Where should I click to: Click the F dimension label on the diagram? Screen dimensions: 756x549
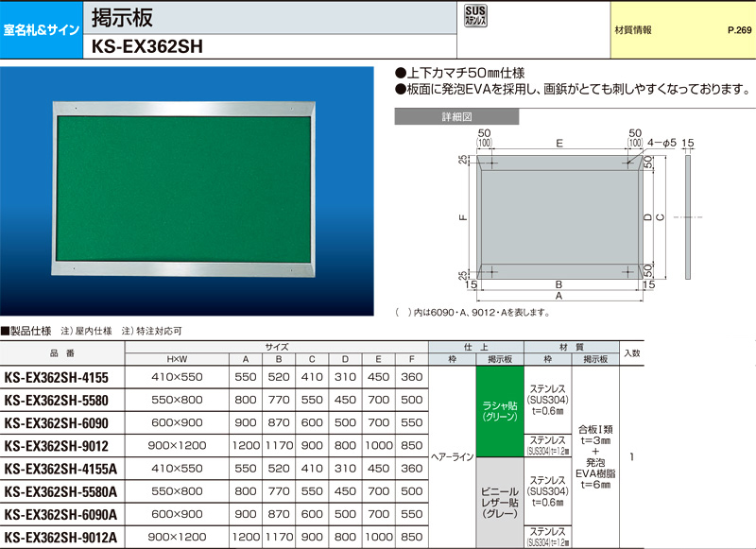point(463,217)
